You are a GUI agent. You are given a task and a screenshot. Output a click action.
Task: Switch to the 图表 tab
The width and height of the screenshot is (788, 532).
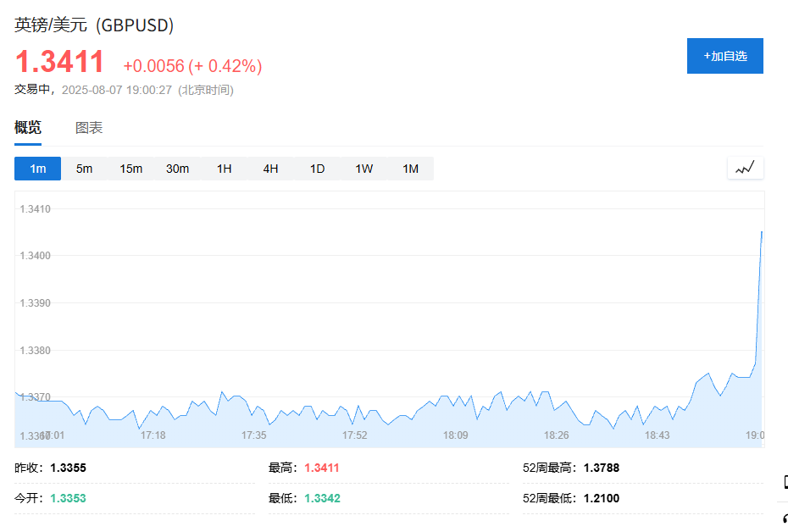(x=89, y=128)
